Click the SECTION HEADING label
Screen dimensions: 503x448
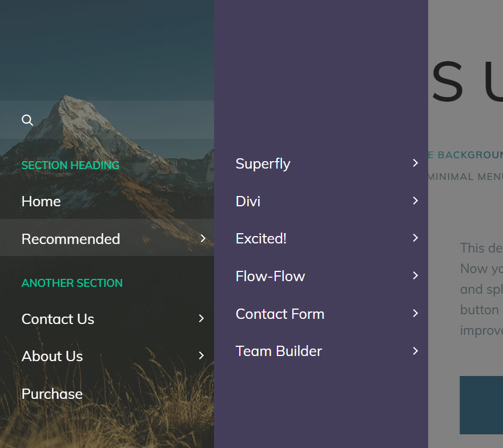[x=70, y=165]
